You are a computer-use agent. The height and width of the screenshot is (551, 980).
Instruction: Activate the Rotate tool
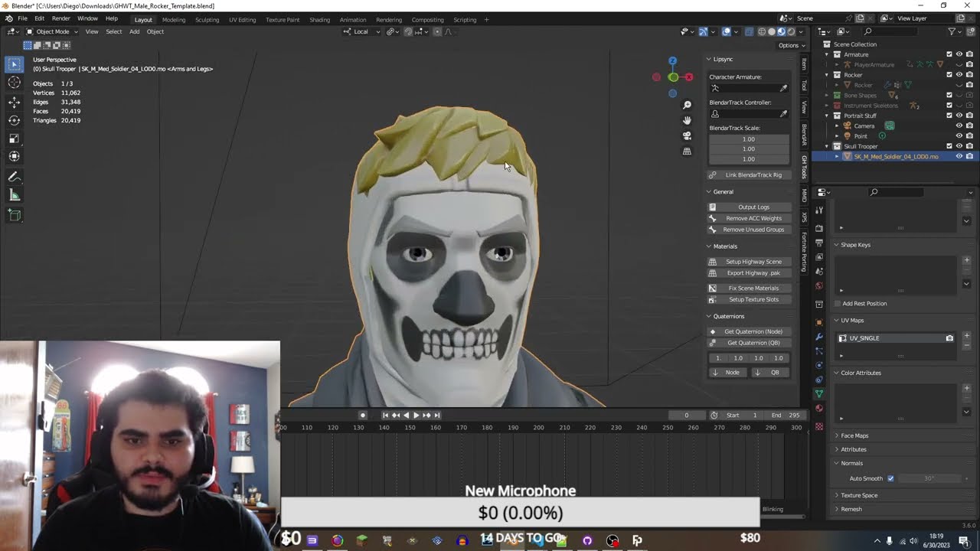(x=15, y=120)
